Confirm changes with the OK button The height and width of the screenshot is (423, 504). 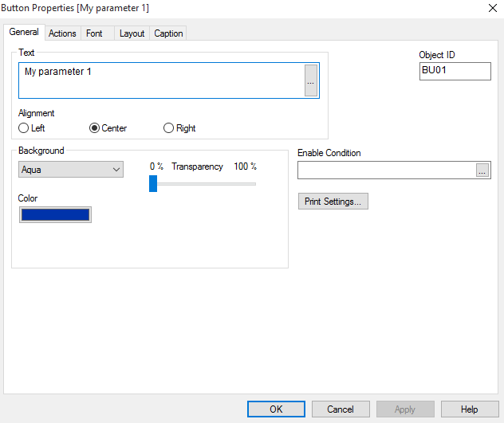pos(276,409)
